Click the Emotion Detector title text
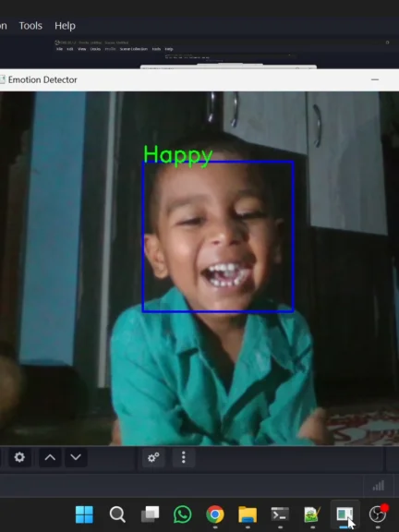The width and height of the screenshot is (399, 532). pyautogui.click(x=42, y=79)
